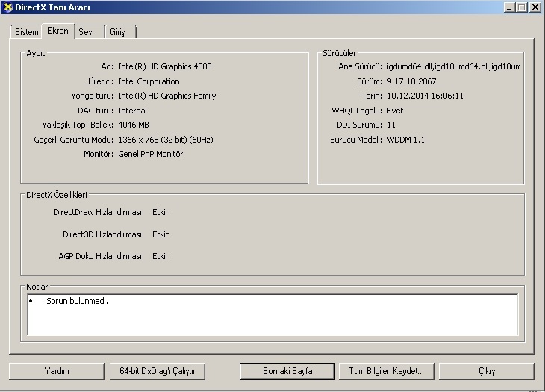Screen dimensions: 545x392
Task: Maximize the DirectX Tanı Aracı window
Action: point(522,7)
